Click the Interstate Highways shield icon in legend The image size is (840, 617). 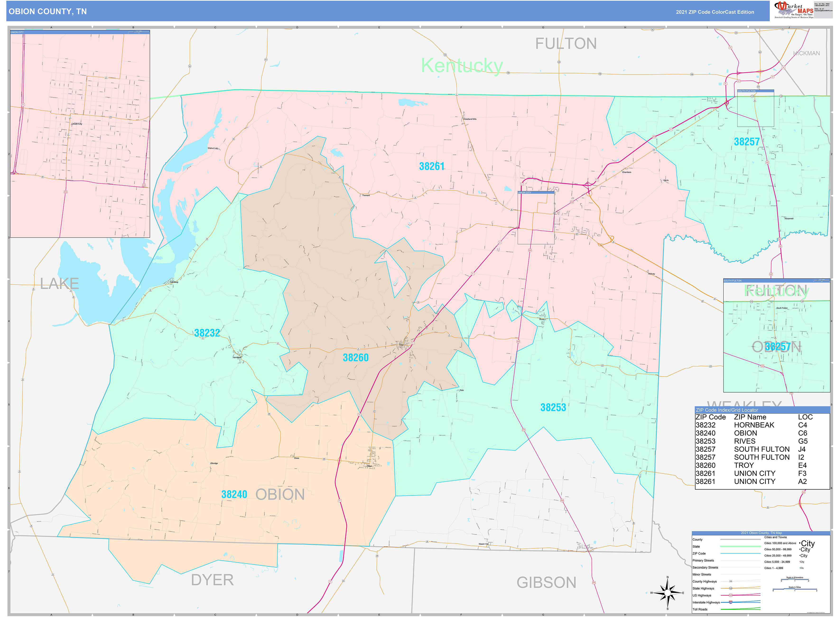731,603
